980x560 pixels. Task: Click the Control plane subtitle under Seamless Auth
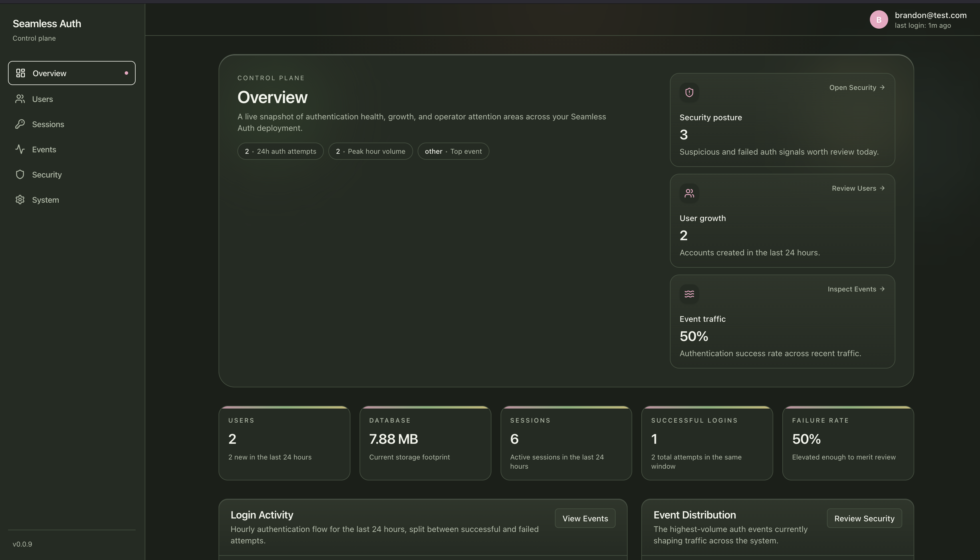pos(34,38)
